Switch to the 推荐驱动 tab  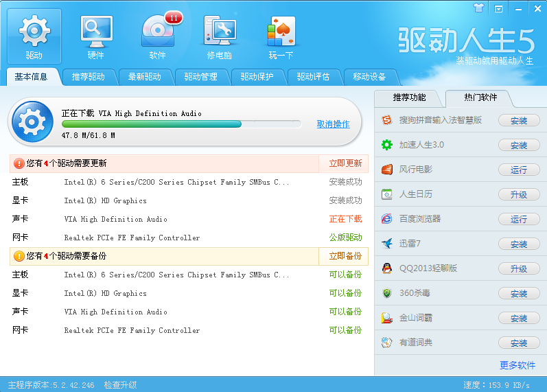(89, 77)
